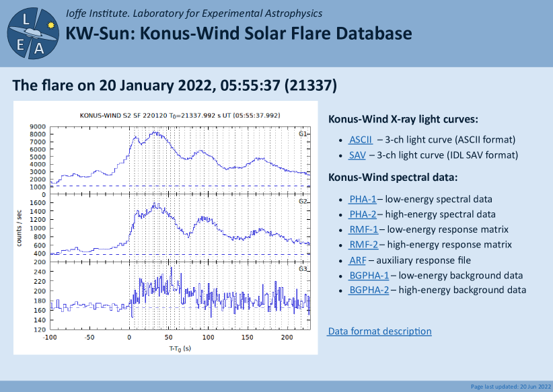This screenshot has height=392, width=553.
Task: Open BGPHA-2 high-energy background data
Action: point(369,290)
